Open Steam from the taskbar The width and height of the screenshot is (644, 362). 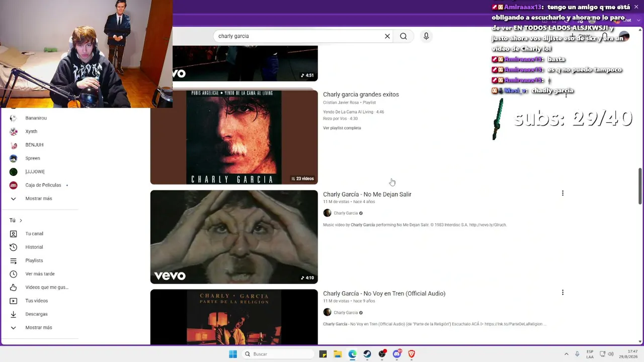point(367,354)
